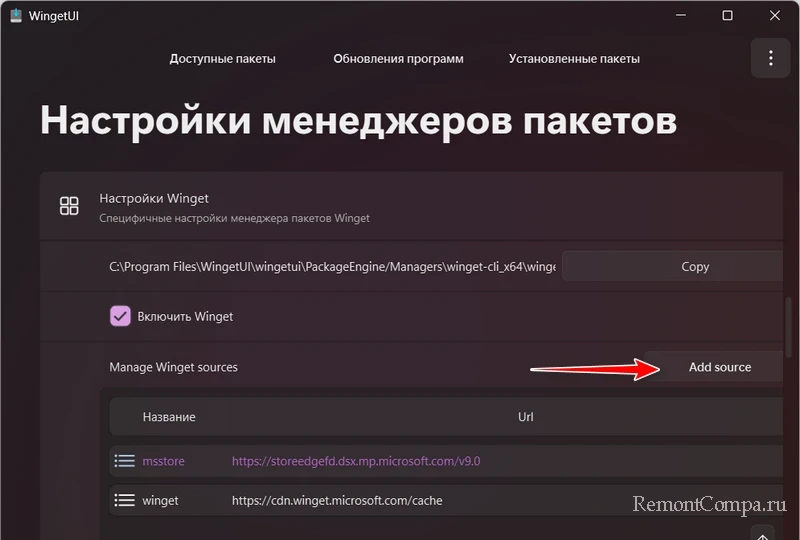Click the list icon of the msstore row
This screenshot has width=800, height=540.
coord(124,461)
